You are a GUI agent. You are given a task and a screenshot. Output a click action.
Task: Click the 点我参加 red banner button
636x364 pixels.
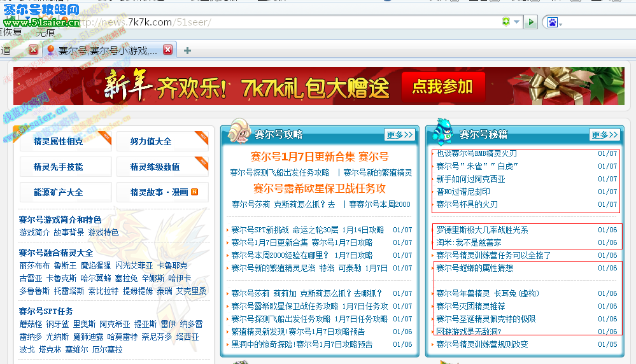coord(443,87)
